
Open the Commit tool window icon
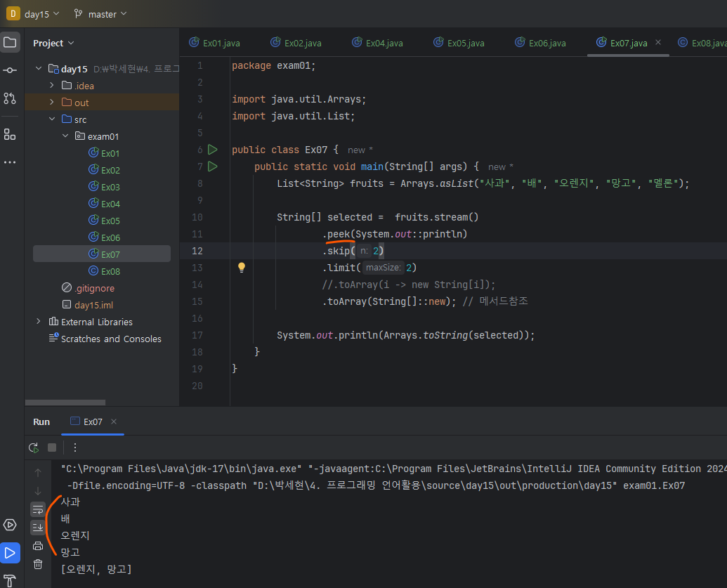(10, 70)
